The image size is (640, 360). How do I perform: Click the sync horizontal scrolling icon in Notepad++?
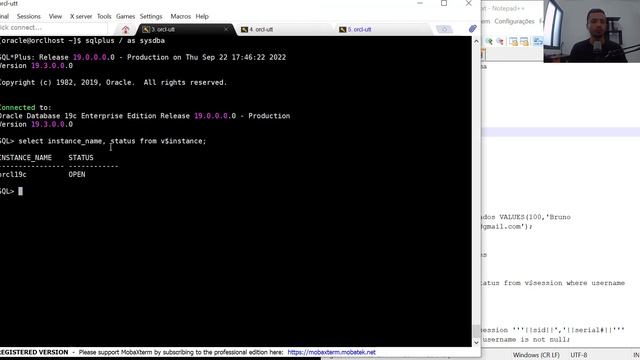(524, 41)
